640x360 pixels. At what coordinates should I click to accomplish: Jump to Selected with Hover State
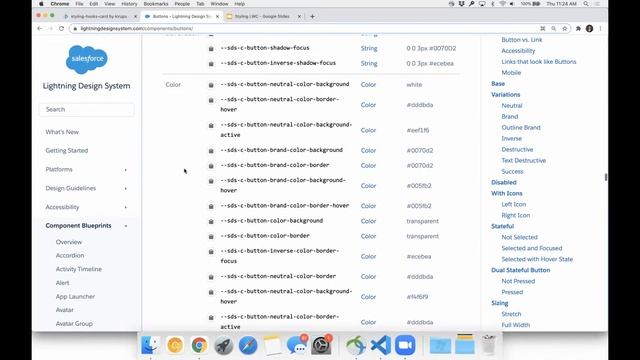click(537, 259)
